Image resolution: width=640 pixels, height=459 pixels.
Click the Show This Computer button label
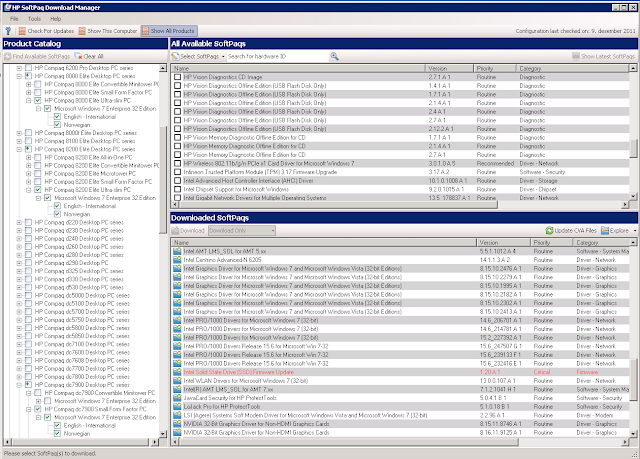click(x=112, y=31)
